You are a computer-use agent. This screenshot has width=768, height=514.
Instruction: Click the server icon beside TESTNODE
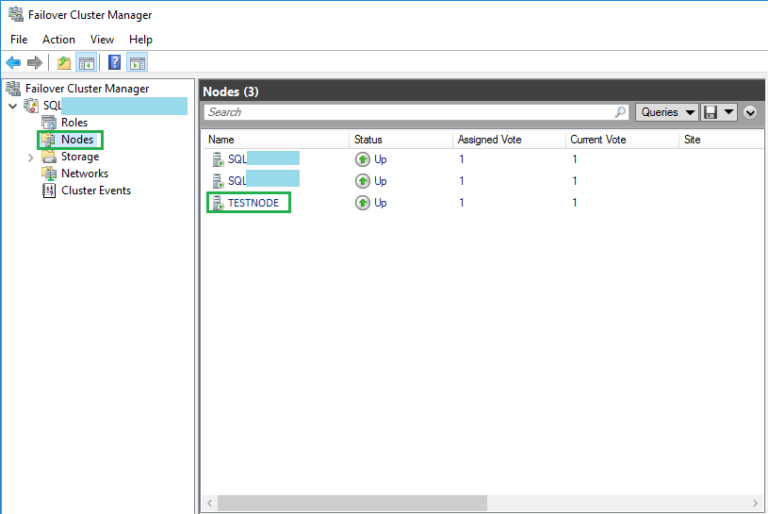point(218,202)
